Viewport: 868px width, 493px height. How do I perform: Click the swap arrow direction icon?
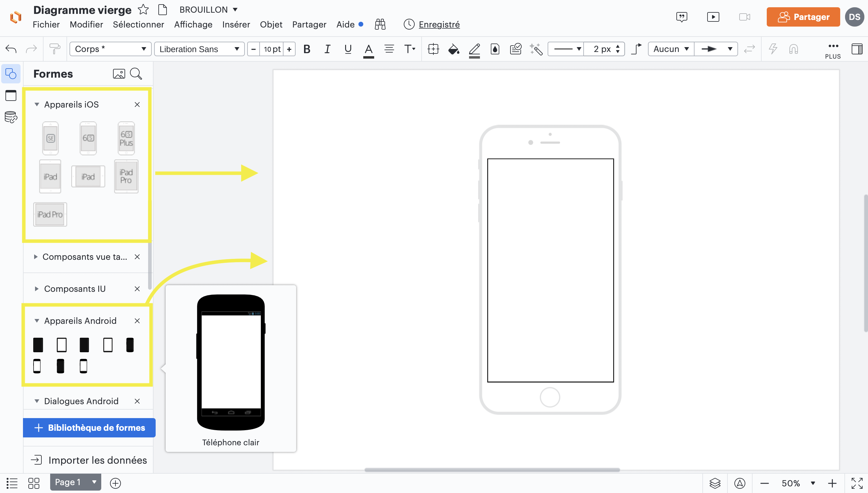(x=750, y=49)
